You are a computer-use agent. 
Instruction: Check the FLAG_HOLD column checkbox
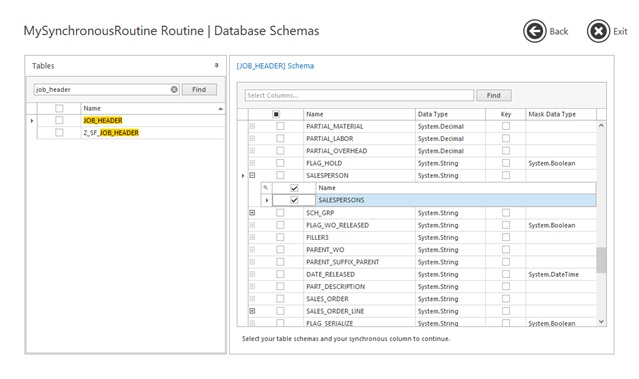click(x=280, y=163)
